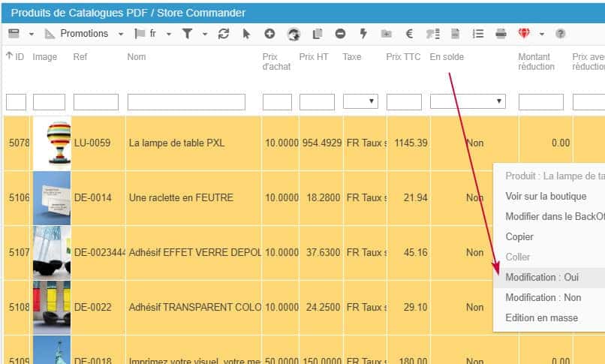
Task: Click the Nom filter input field
Action: (x=186, y=101)
